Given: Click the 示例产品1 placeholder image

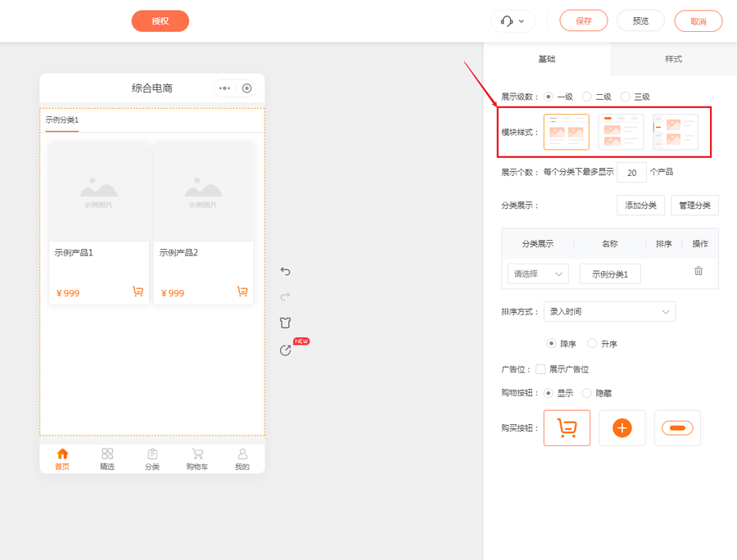Looking at the screenshot, I should [99, 192].
